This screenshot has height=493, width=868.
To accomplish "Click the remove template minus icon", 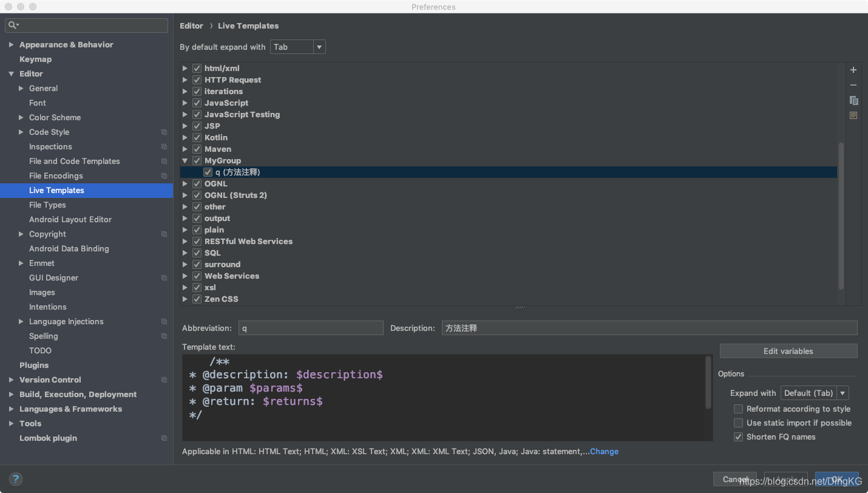I will click(853, 85).
